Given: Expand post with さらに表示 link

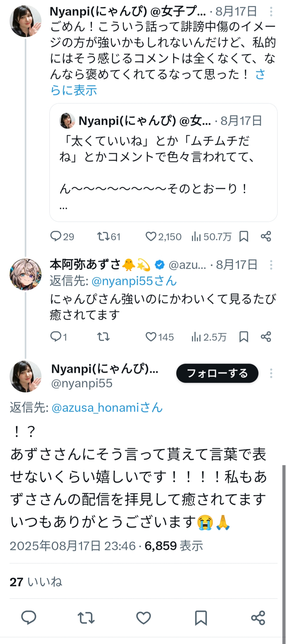Looking at the screenshot, I should (74, 90).
